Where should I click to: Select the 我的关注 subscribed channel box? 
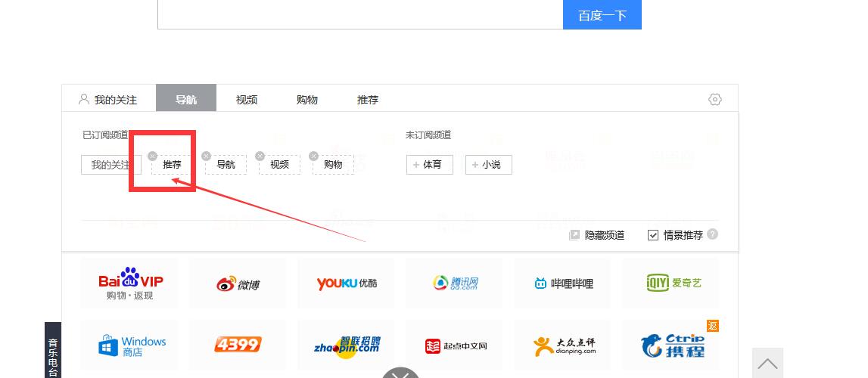111,165
